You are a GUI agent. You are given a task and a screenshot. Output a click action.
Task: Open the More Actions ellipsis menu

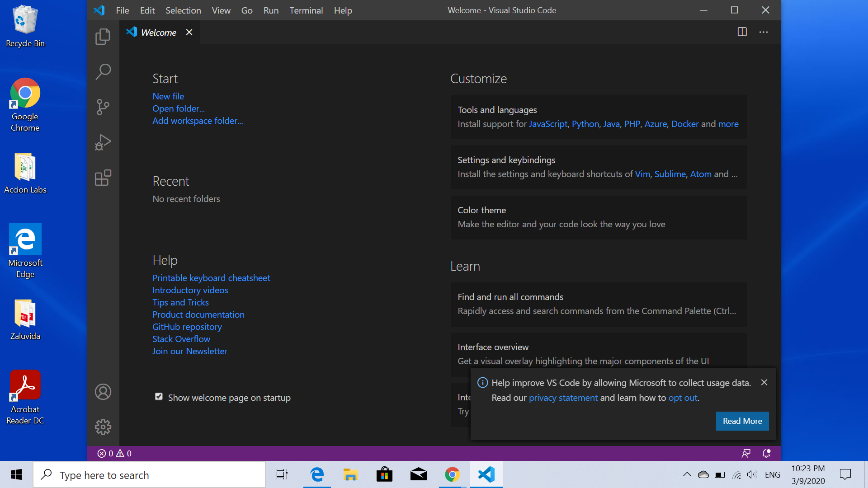click(764, 32)
